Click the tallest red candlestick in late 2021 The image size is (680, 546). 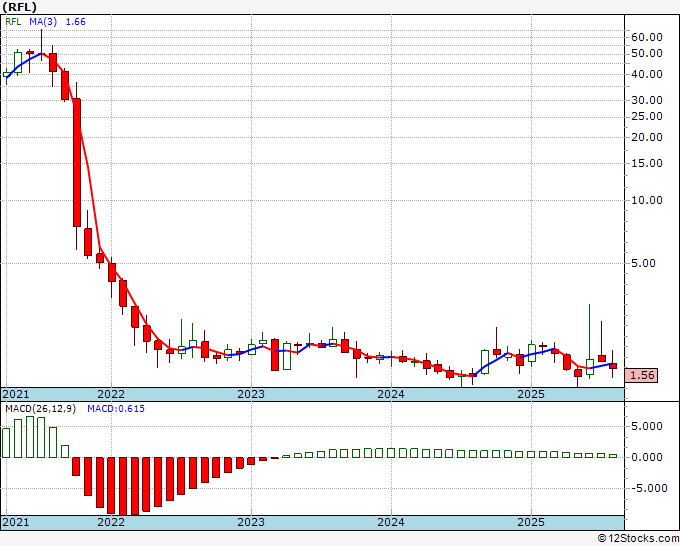pyautogui.click(x=77, y=163)
